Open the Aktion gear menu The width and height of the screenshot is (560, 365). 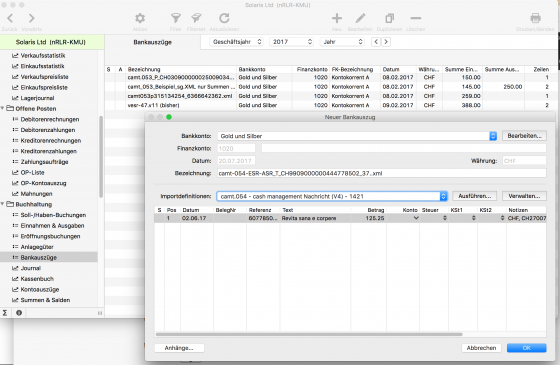point(140,18)
